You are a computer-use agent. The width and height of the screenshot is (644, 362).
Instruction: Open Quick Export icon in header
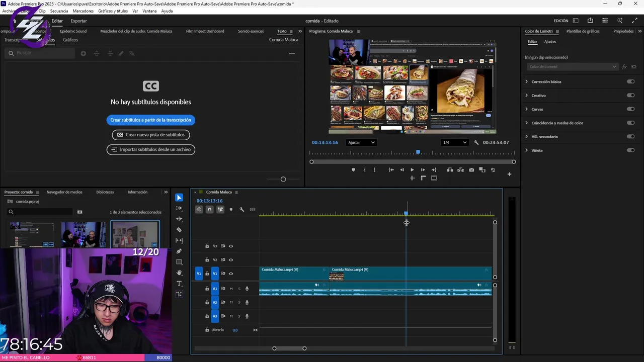pos(590,21)
